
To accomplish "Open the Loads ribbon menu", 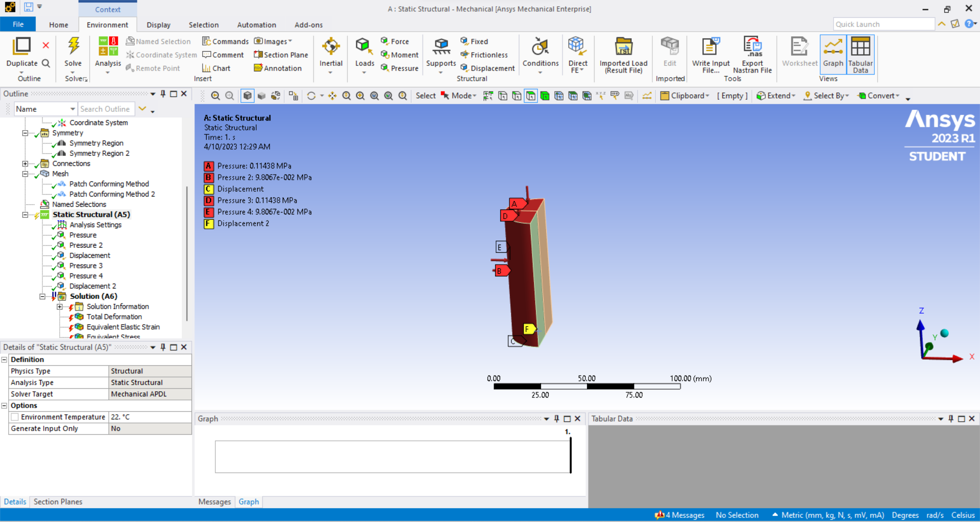I will point(364,55).
